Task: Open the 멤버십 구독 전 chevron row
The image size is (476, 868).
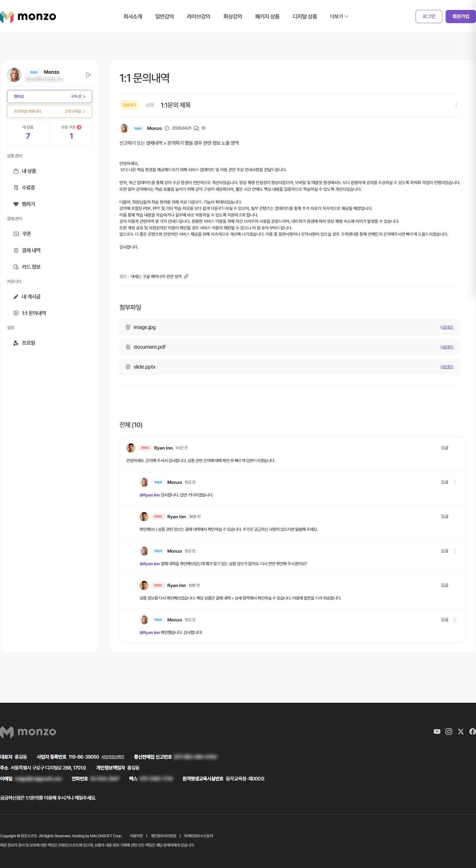Action: coord(50,97)
